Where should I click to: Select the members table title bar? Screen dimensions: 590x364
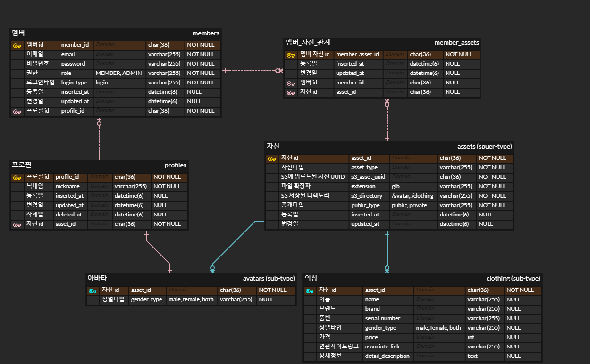115,33
